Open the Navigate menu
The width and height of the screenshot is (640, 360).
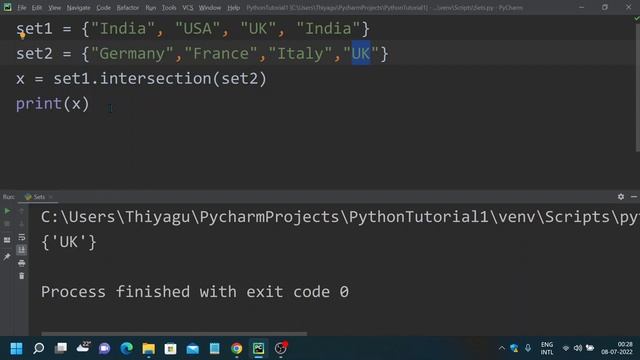tap(78, 8)
